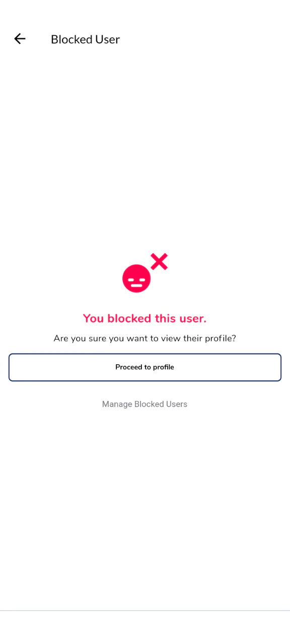Viewport: 290px width, 644px height.
Task: Select the 'You blocked this user.' heading
Action: 144,318
